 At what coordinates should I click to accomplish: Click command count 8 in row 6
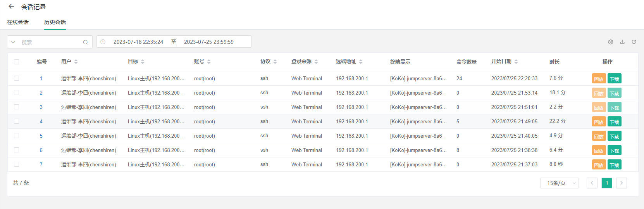[x=458, y=150]
